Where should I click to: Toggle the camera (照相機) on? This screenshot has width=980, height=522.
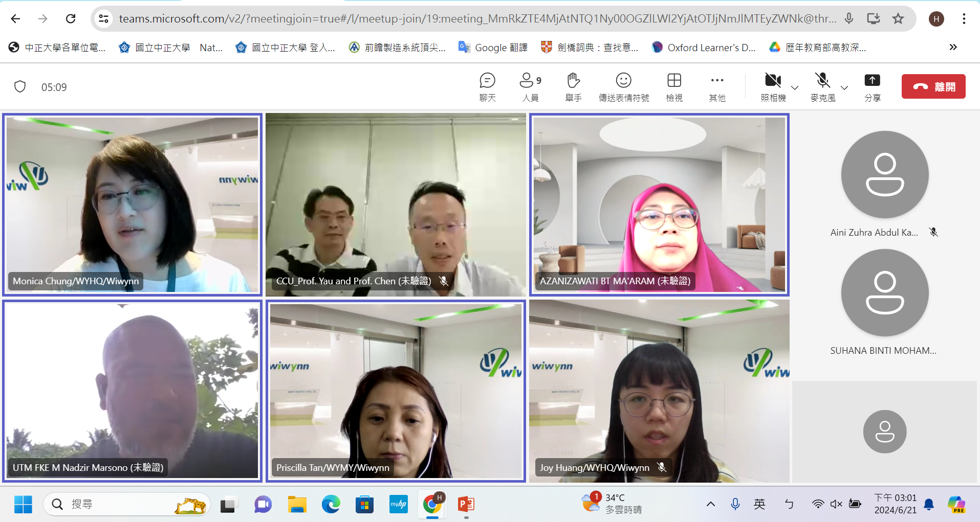772,86
